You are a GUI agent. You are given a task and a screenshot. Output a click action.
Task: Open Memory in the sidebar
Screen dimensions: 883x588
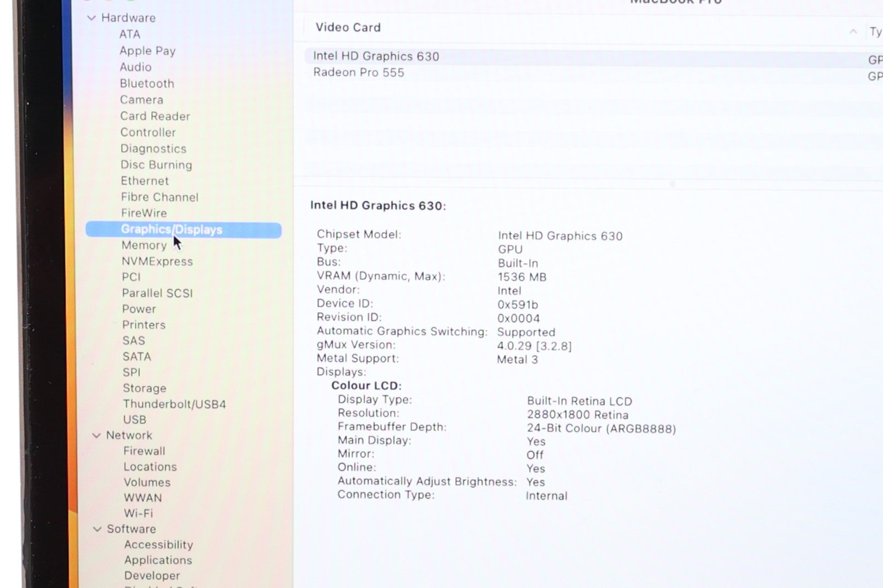pyautogui.click(x=144, y=245)
